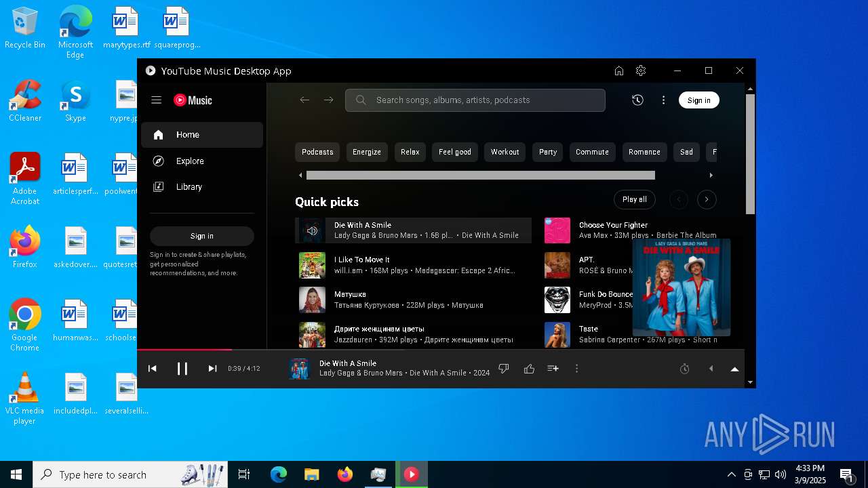Play Choose Your Fighter thumbnail

coord(557,230)
